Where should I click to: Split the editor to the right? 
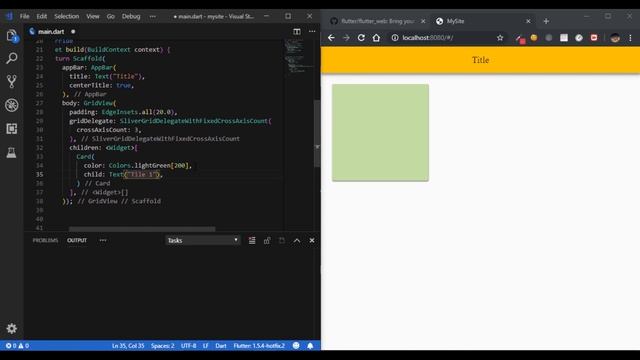click(x=297, y=31)
